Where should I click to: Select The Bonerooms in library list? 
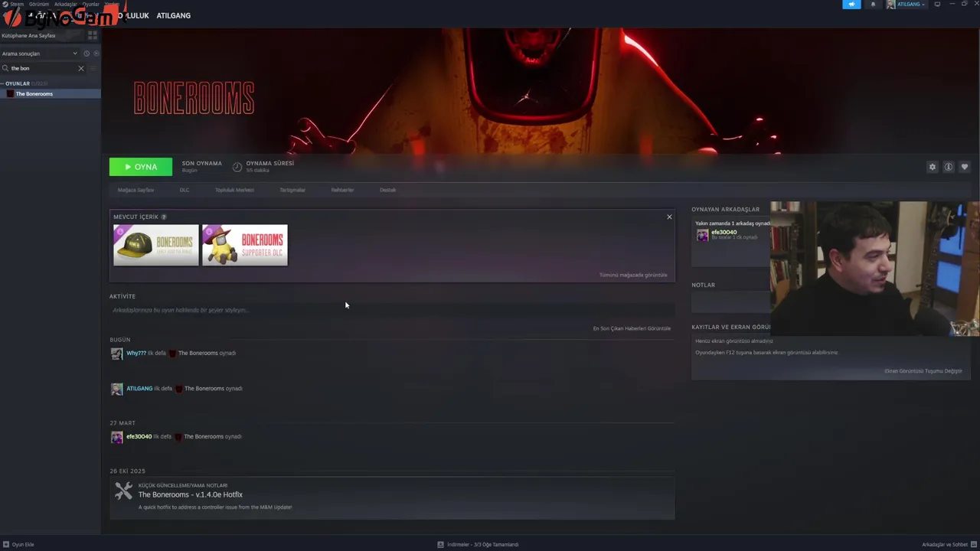coord(51,93)
